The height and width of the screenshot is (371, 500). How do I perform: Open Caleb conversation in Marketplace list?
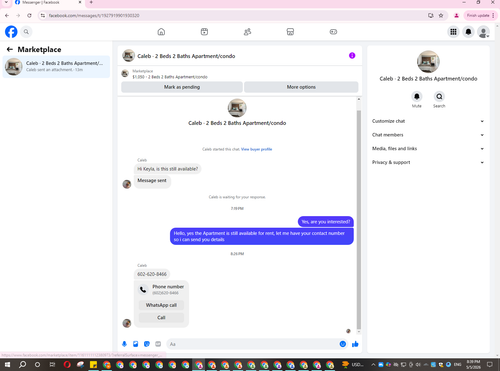[x=56, y=66]
